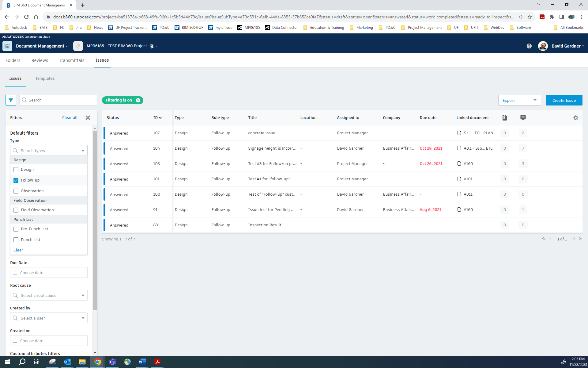Click the comments column speech icon

click(523, 118)
